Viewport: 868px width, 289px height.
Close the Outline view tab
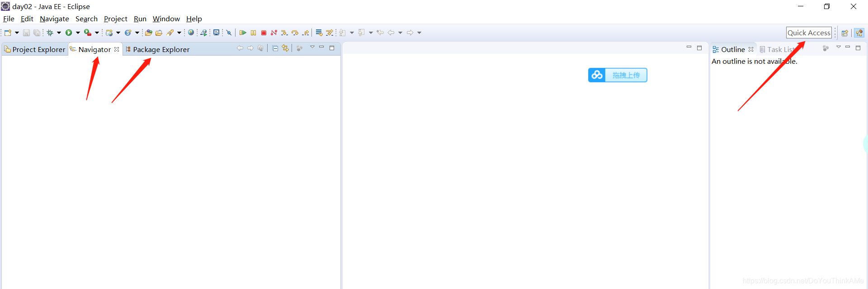(x=751, y=49)
